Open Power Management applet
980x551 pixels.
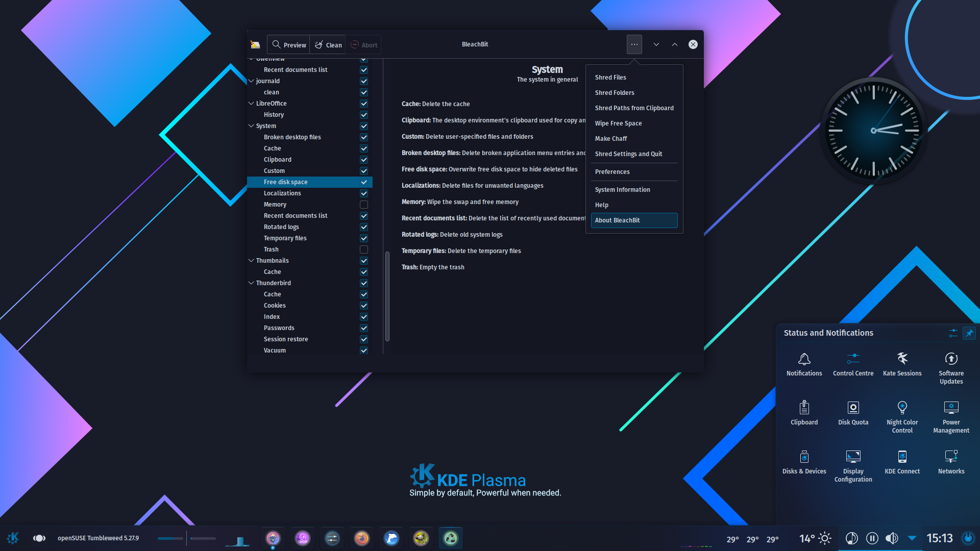coord(951,417)
